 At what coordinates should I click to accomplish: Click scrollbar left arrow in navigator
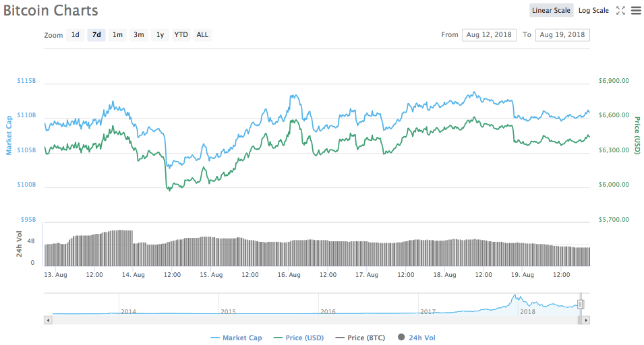(48, 320)
